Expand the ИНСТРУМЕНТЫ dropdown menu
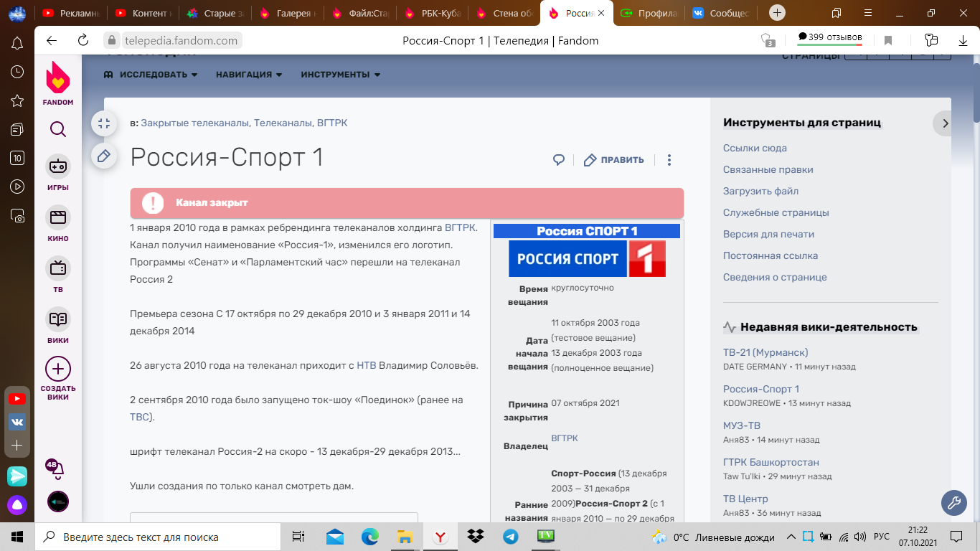 (x=341, y=75)
